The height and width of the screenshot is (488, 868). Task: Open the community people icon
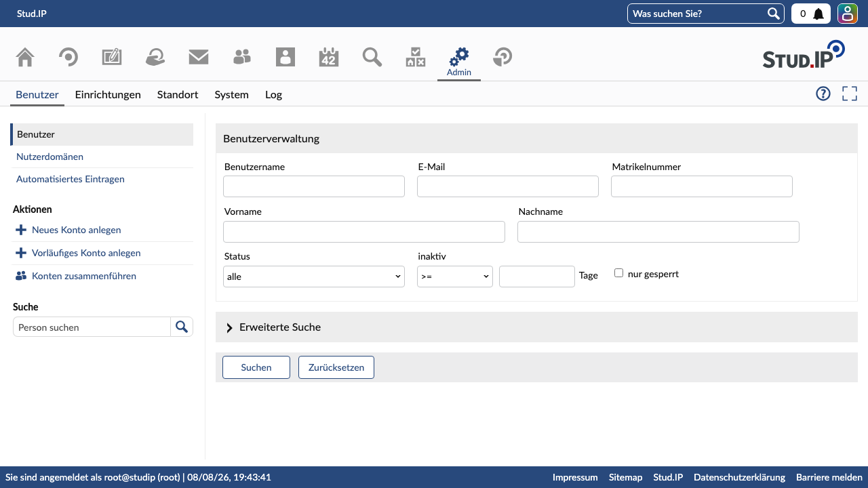coord(242,57)
